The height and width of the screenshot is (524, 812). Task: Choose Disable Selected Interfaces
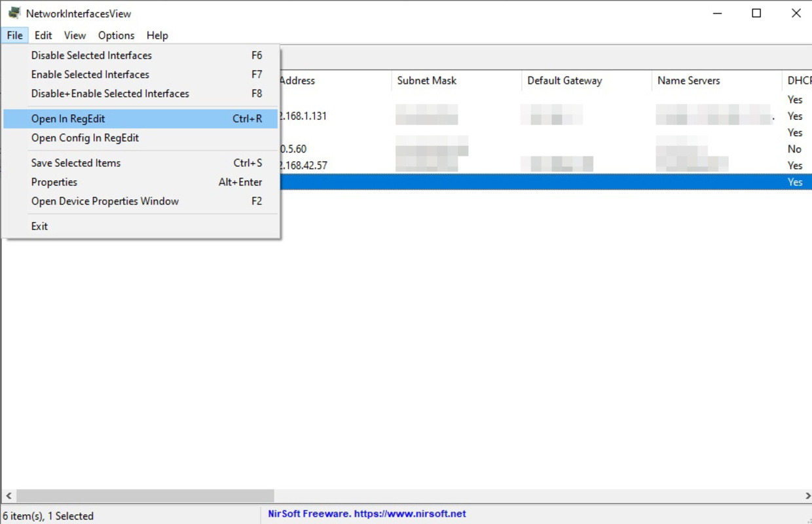pyautogui.click(x=141, y=56)
